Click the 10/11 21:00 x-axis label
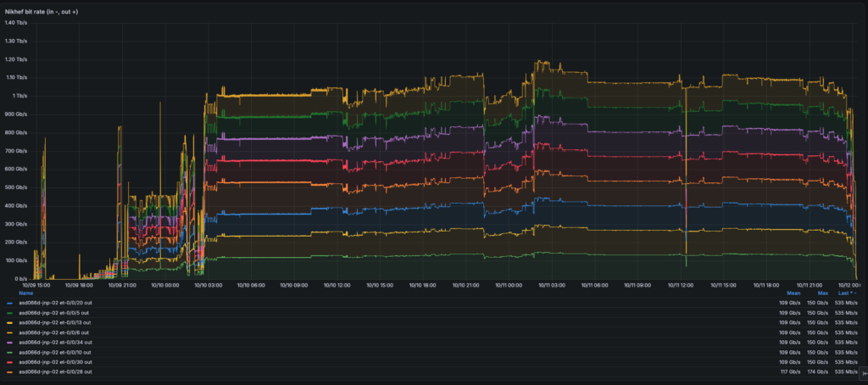This screenshot has width=868, height=385. click(x=809, y=286)
